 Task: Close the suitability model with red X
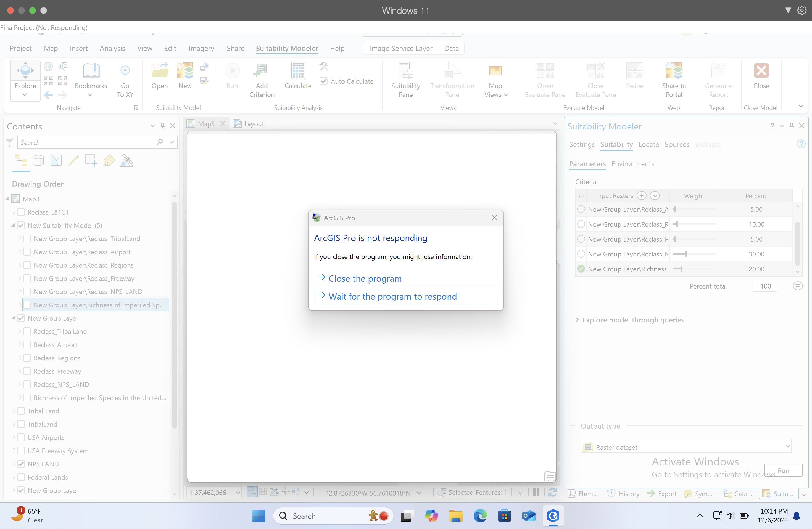tap(761, 76)
